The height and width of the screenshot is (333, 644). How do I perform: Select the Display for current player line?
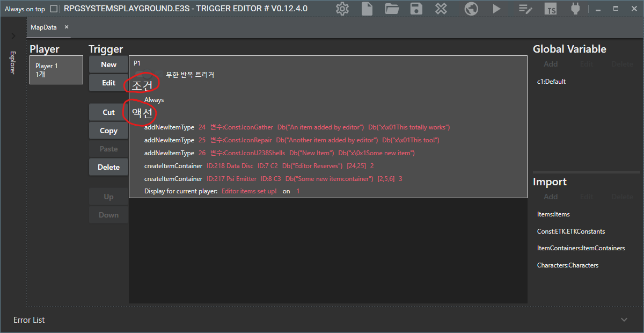coord(222,191)
